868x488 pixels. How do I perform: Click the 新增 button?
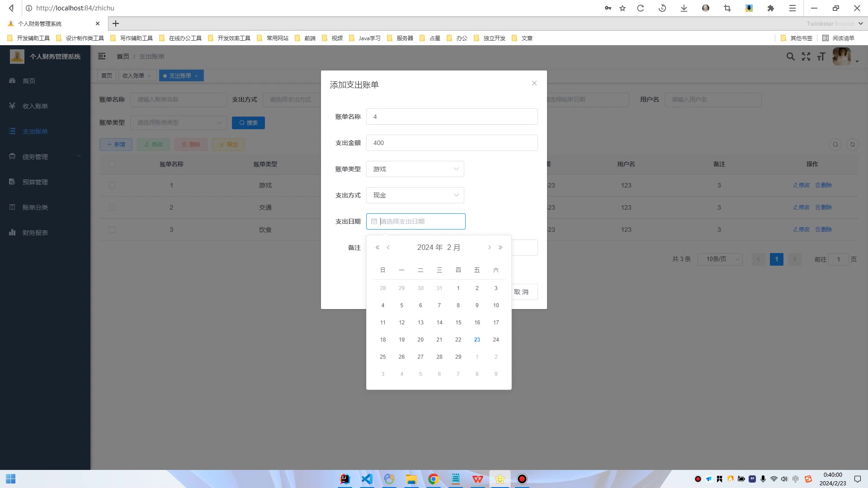tap(116, 145)
